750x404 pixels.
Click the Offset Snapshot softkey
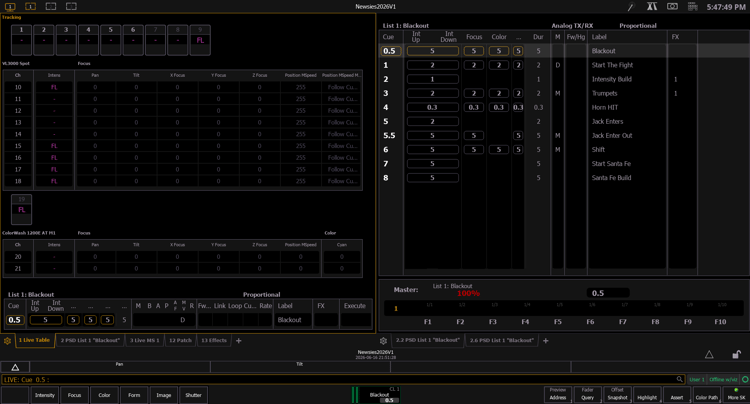[617, 394]
